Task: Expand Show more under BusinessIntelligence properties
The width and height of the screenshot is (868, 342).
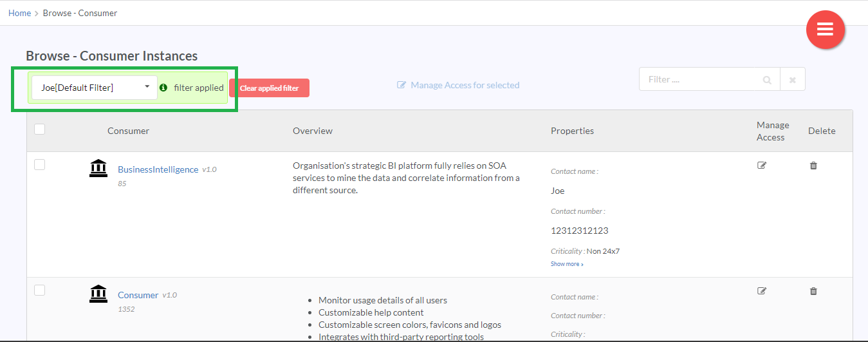Action: pyautogui.click(x=567, y=264)
